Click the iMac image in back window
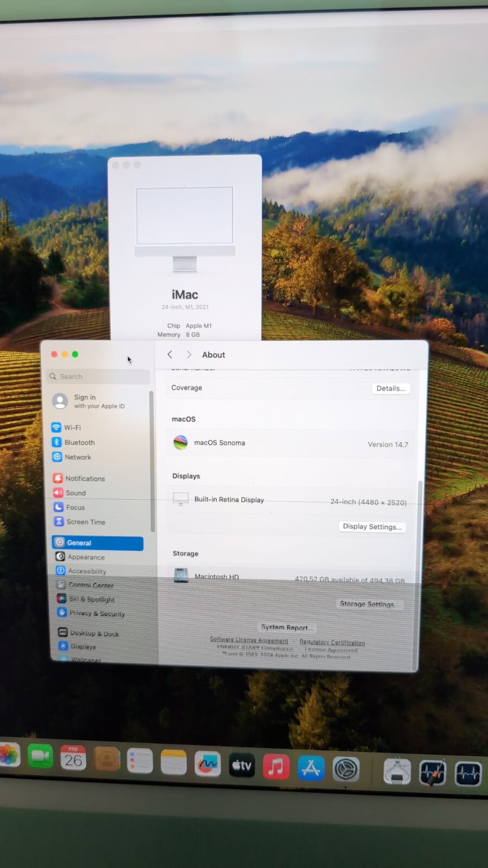The image size is (488, 868). tap(185, 230)
